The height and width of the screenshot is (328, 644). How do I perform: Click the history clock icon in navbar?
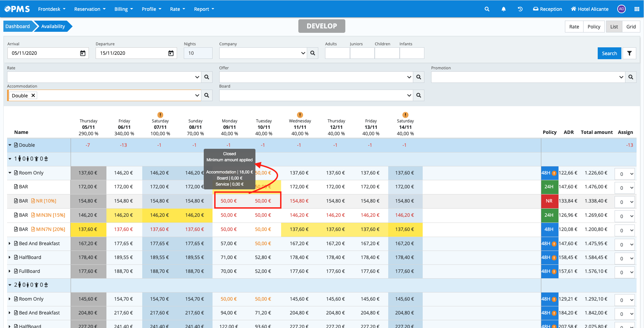[520, 9]
